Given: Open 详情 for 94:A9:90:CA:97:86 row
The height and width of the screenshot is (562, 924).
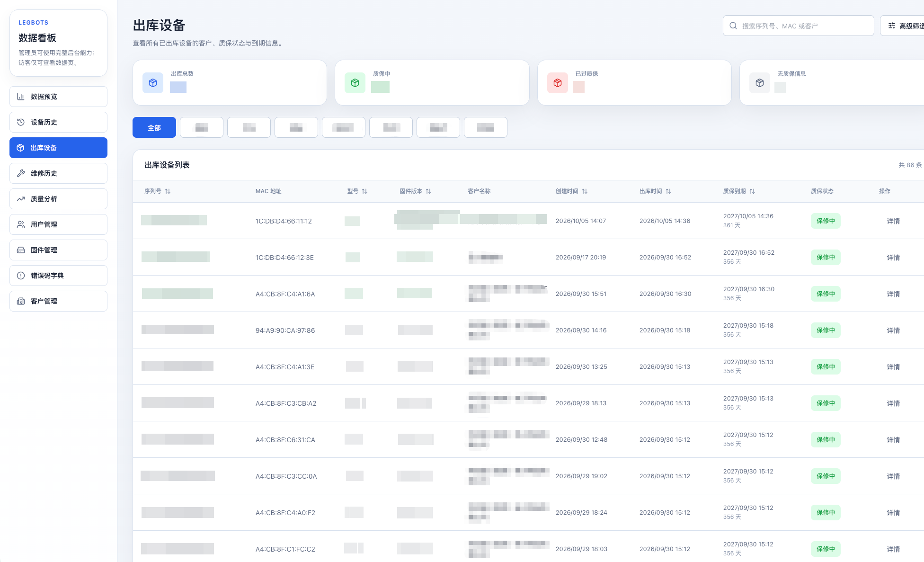Looking at the screenshot, I should click(893, 330).
